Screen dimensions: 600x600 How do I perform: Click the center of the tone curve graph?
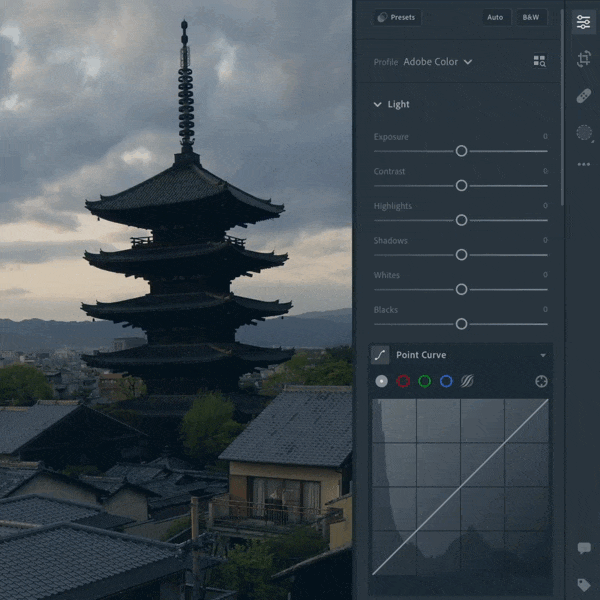tap(460, 487)
